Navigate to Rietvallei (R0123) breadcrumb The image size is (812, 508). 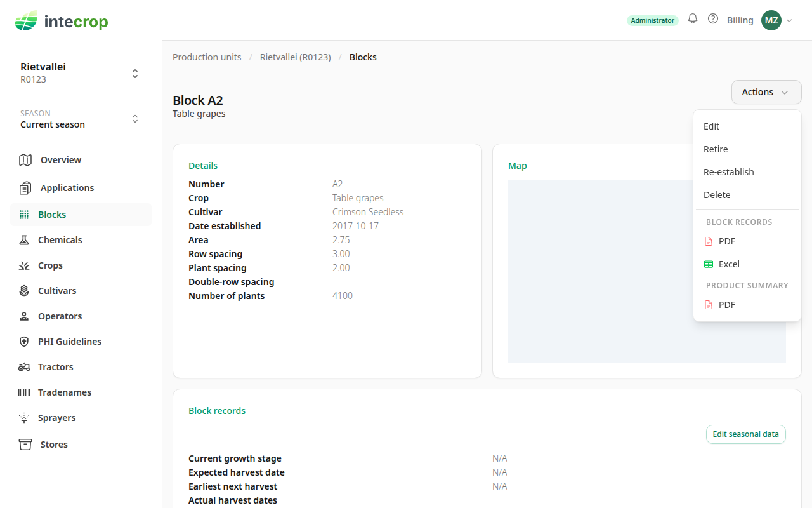[296, 57]
